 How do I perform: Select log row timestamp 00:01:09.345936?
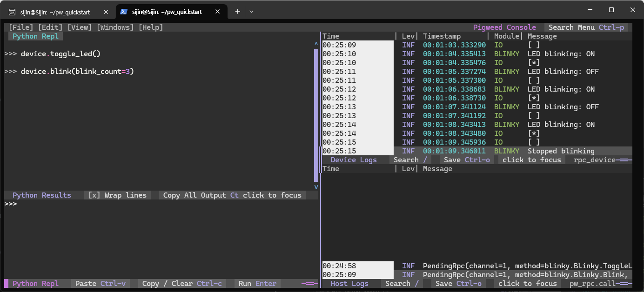point(477,142)
